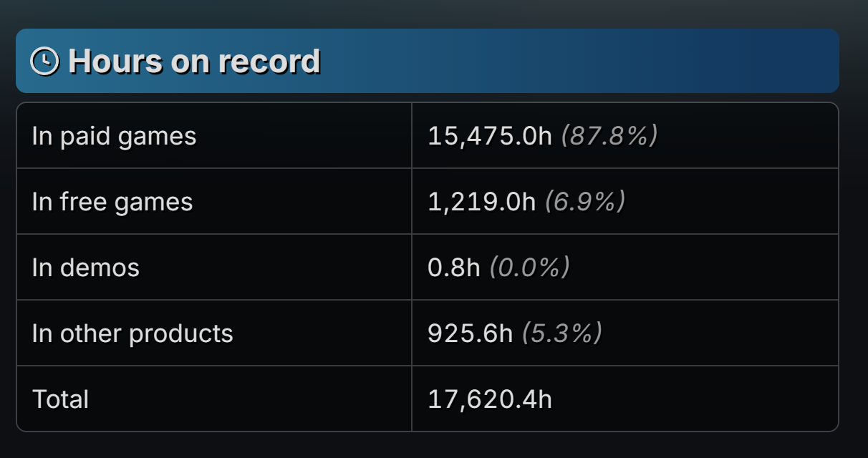
Task: Select the "Total" row label
Action: click(x=60, y=399)
